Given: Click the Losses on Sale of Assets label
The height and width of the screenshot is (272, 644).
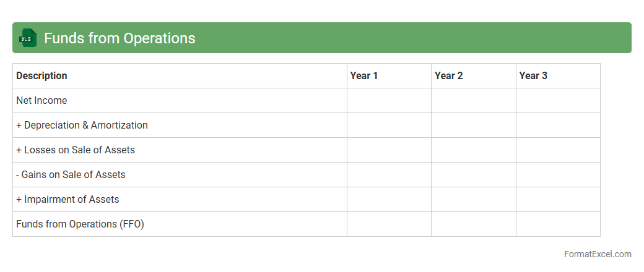Looking at the screenshot, I should point(76,150).
